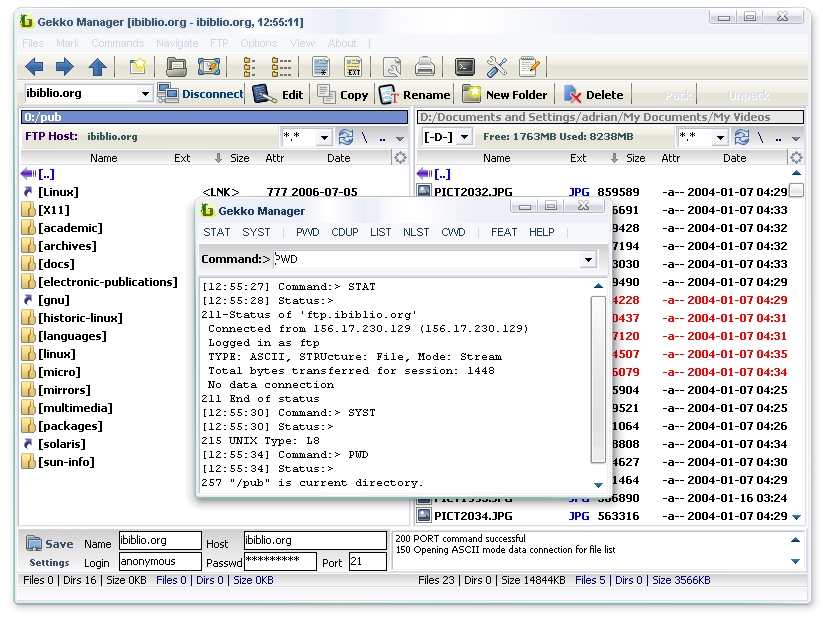The height and width of the screenshot is (618, 823).
Task: Open the Files menu
Action: (x=33, y=43)
